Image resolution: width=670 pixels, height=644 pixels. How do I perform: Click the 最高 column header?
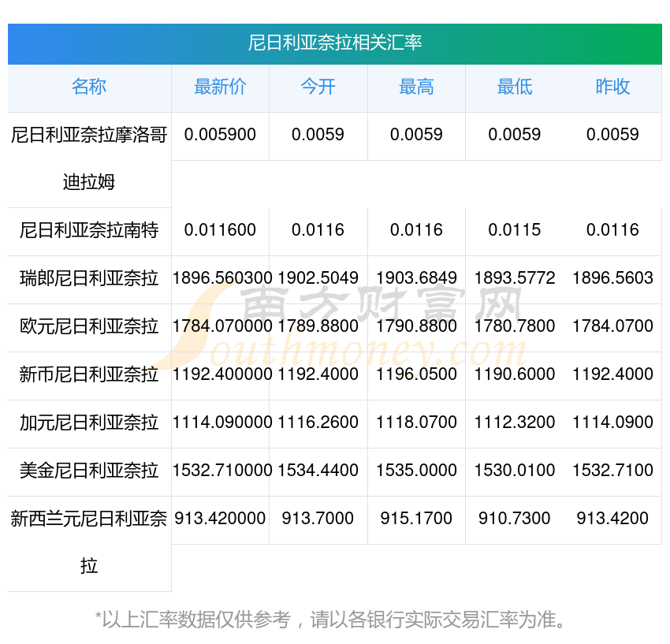416,87
